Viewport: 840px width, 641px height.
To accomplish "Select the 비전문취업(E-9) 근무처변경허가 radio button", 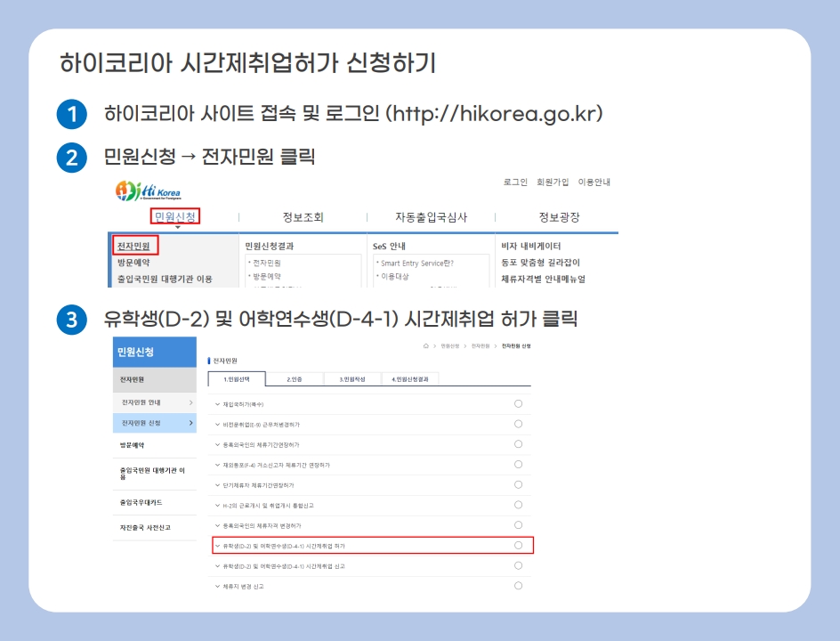I will tap(518, 424).
